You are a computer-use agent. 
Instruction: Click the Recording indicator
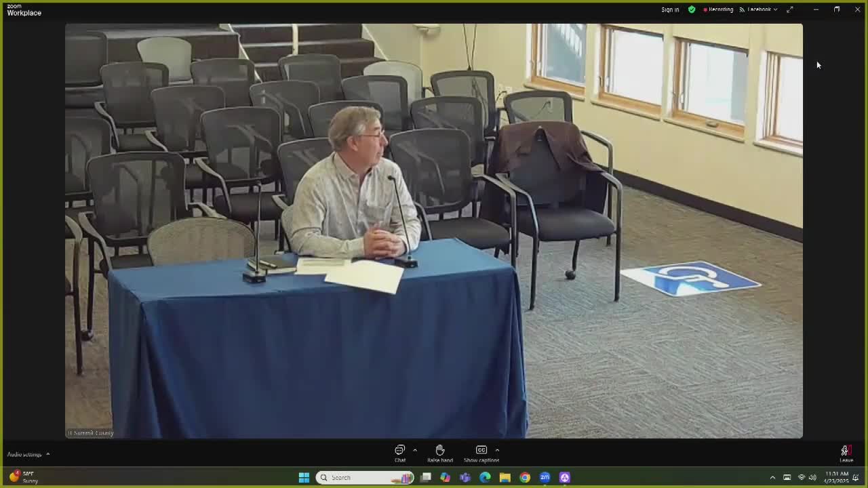(719, 9)
